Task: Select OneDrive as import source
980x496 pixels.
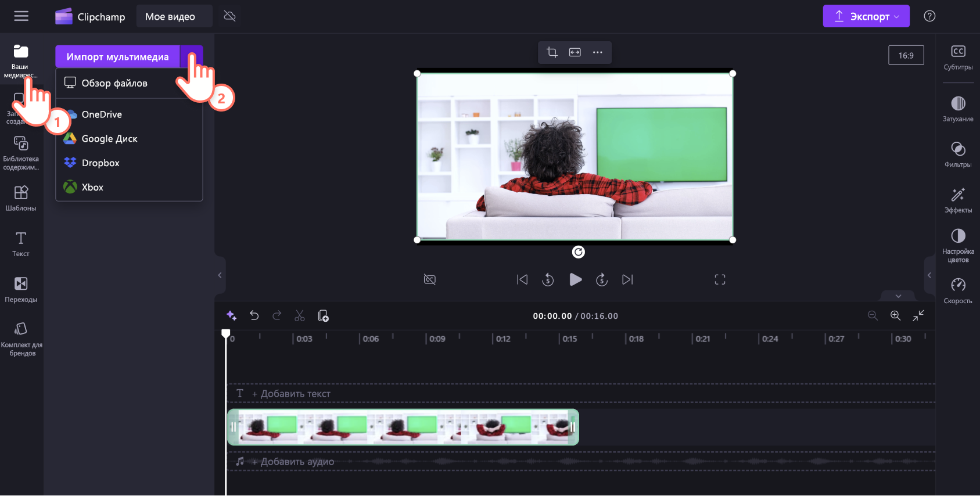Action: pos(129,114)
